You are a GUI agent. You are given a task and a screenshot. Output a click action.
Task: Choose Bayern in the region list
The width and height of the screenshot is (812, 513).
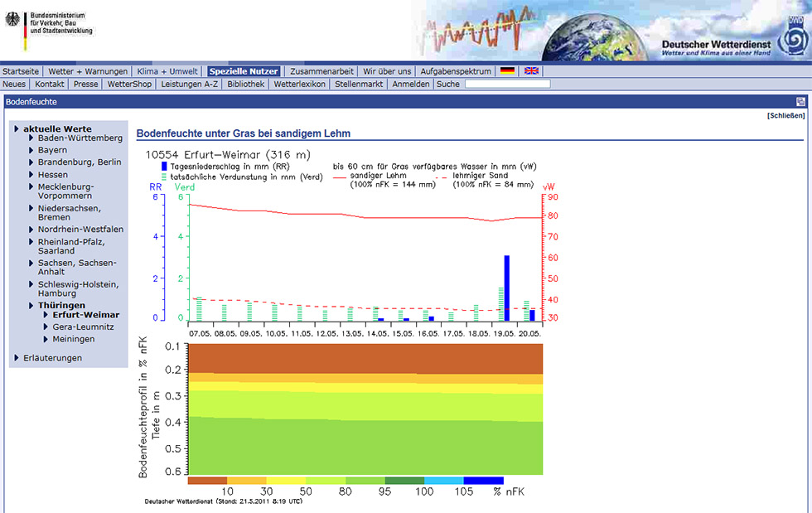pyautogui.click(x=52, y=150)
